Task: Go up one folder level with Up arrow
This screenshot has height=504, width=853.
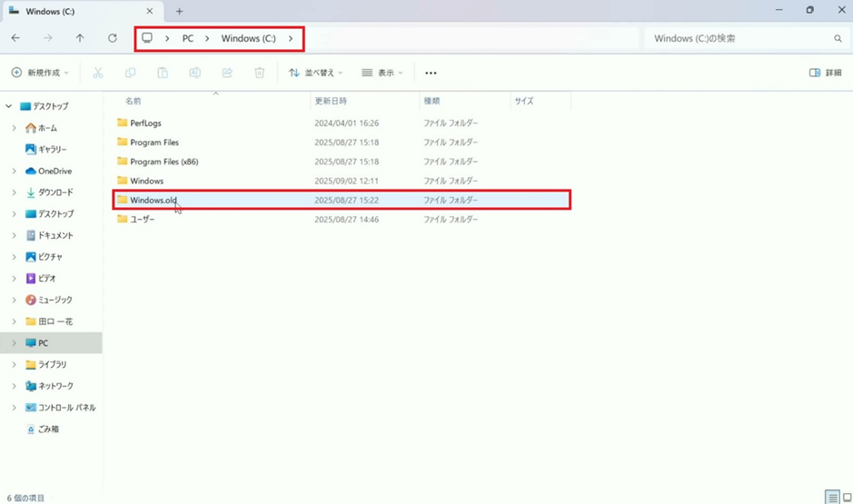Action: tap(80, 38)
